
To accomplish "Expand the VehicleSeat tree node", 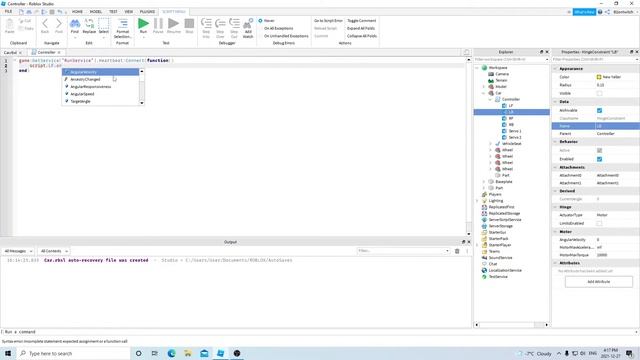I will (x=490, y=144).
